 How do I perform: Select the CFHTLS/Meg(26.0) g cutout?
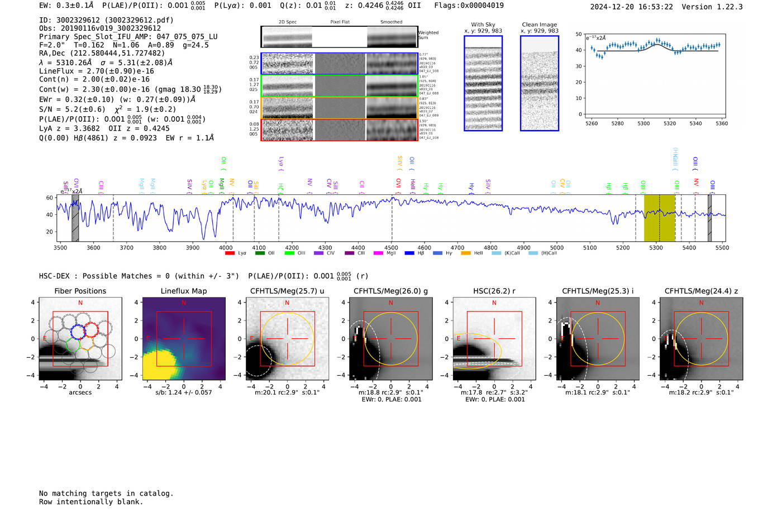tap(390, 338)
